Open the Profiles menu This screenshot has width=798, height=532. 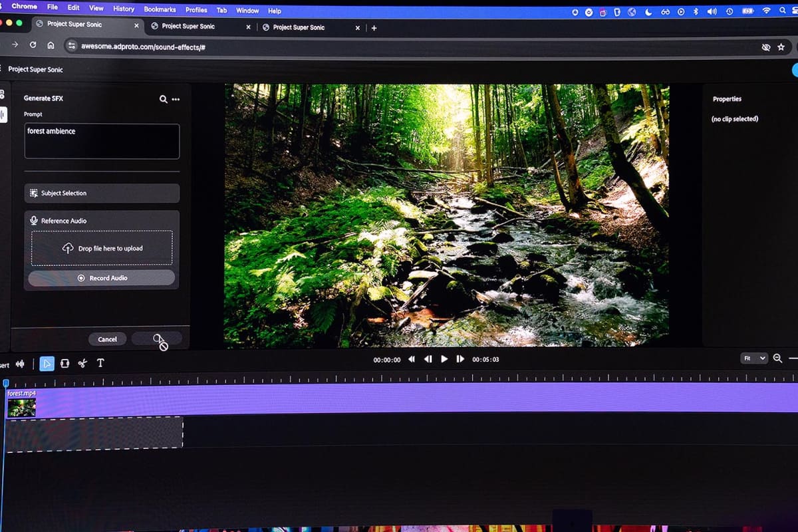coord(196,10)
